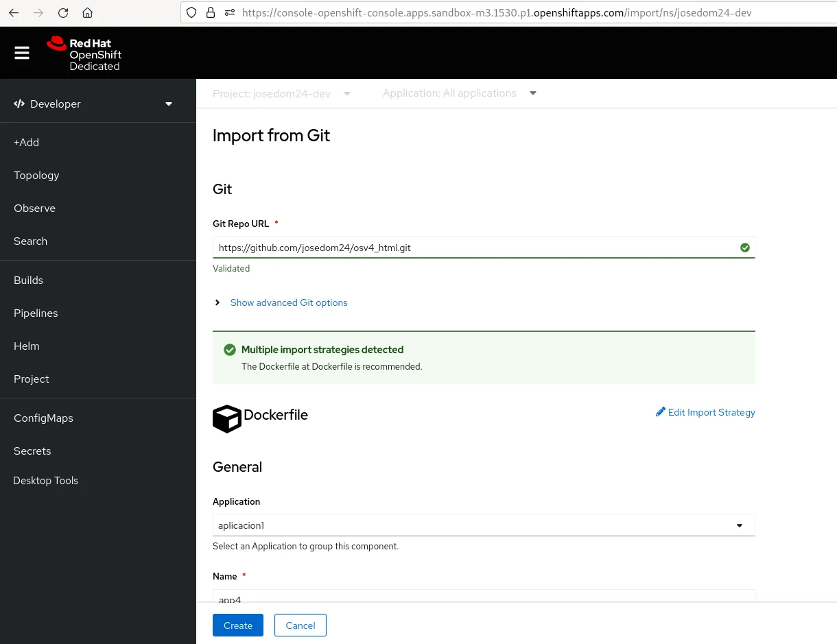Image resolution: width=837 pixels, height=644 pixels.
Task: Click the Create button
Action: pyautogui.click(x=237, y=625)
